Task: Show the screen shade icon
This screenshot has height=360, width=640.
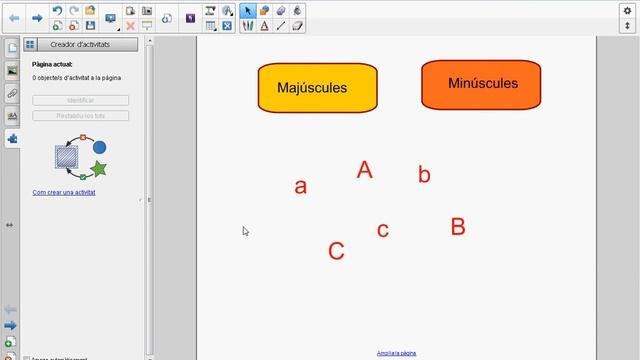Action: pos(147,26)
